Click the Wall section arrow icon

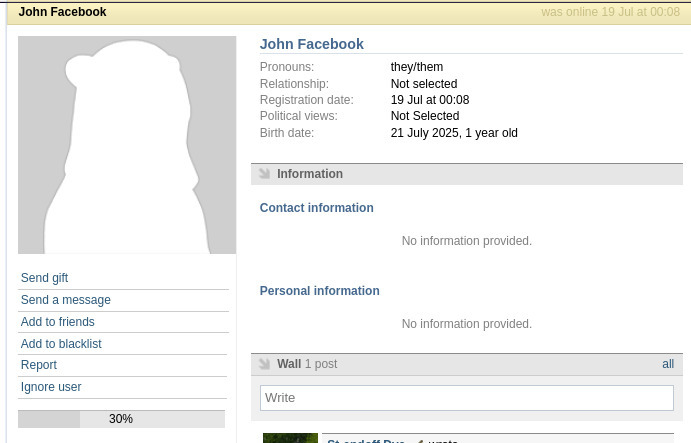(264, 364)
